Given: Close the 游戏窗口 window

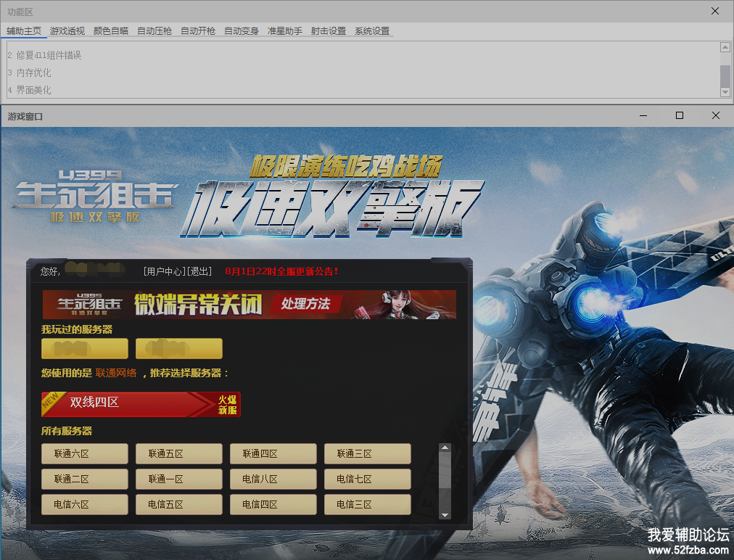Looking at the screenshot, I should [716, 115].
